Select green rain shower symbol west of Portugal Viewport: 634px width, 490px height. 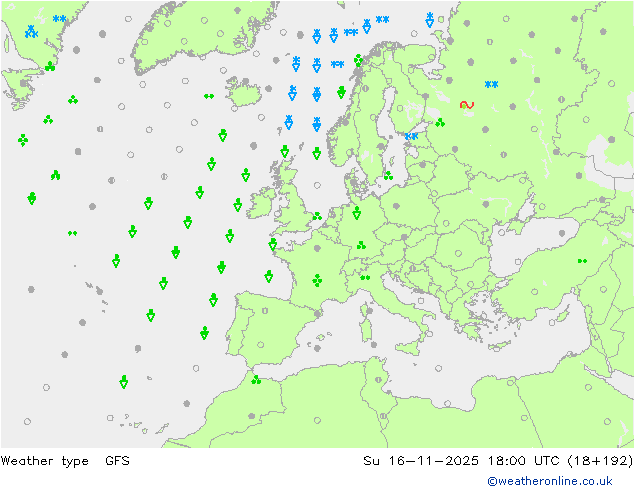pyautogui.click(x=205, y=333)
